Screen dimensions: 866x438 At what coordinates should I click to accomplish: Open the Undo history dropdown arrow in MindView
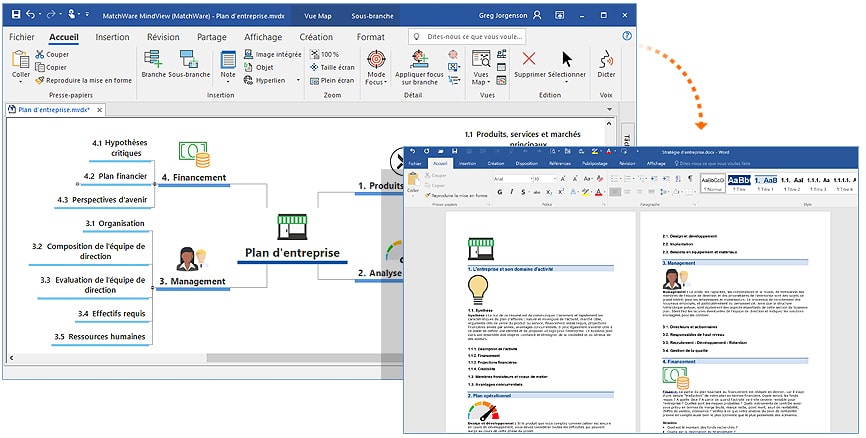point(40,15)
